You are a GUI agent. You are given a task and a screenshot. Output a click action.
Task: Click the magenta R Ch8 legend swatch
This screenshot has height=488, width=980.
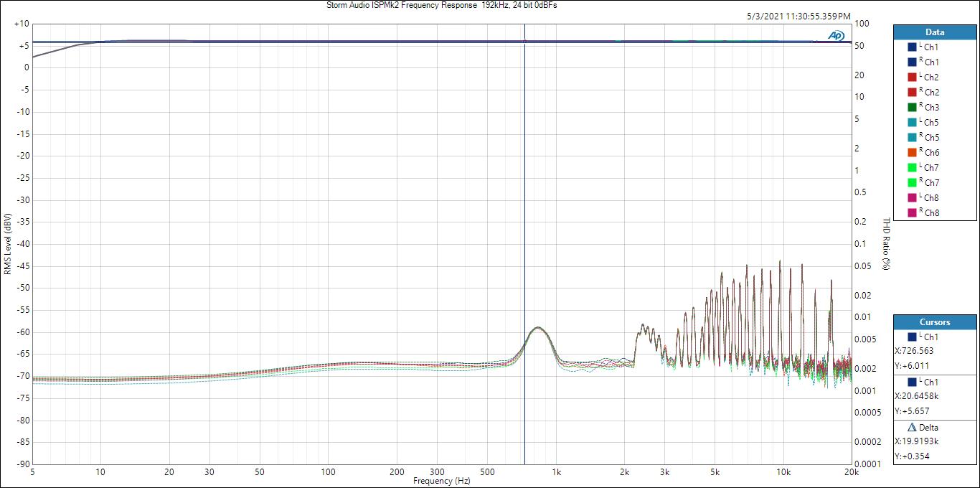pos(912,212)
